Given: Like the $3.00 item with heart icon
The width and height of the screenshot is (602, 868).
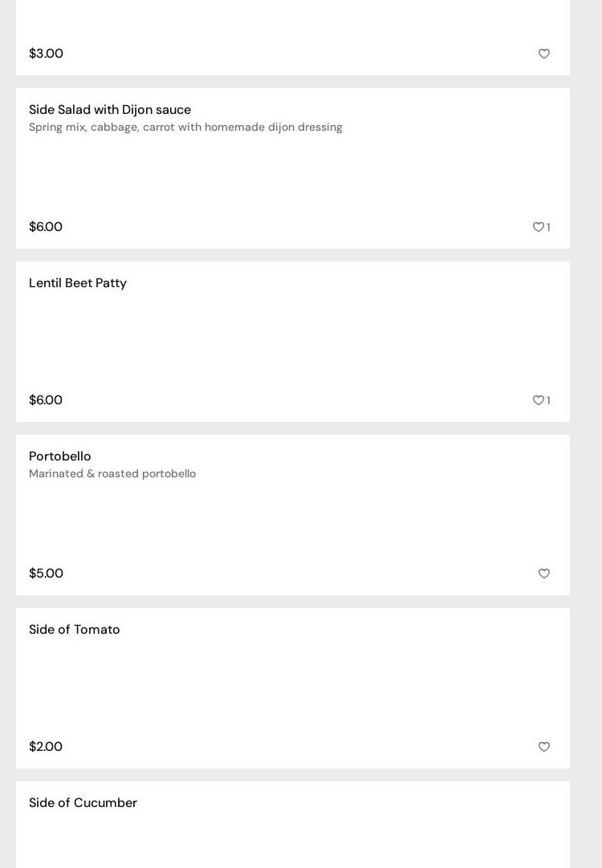Looking at the screenshot, I should click(544, 54).
